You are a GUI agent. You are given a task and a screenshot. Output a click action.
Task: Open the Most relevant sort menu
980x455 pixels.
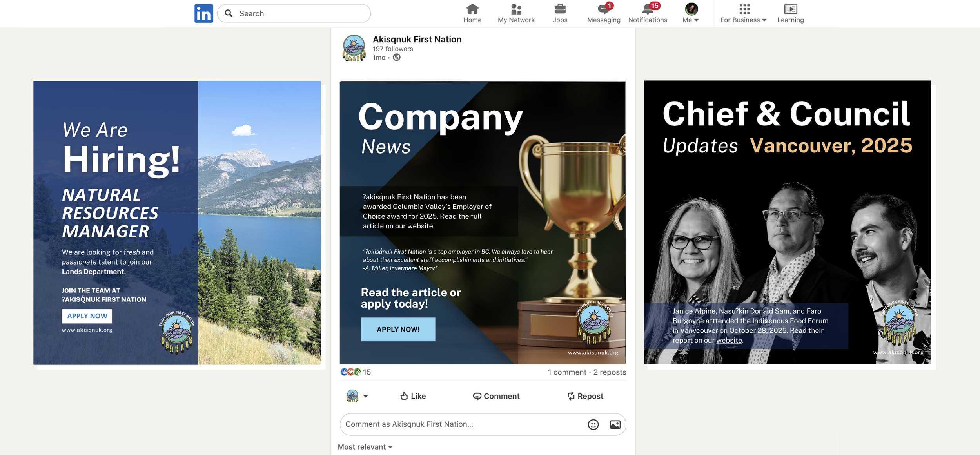click(365, 446)
